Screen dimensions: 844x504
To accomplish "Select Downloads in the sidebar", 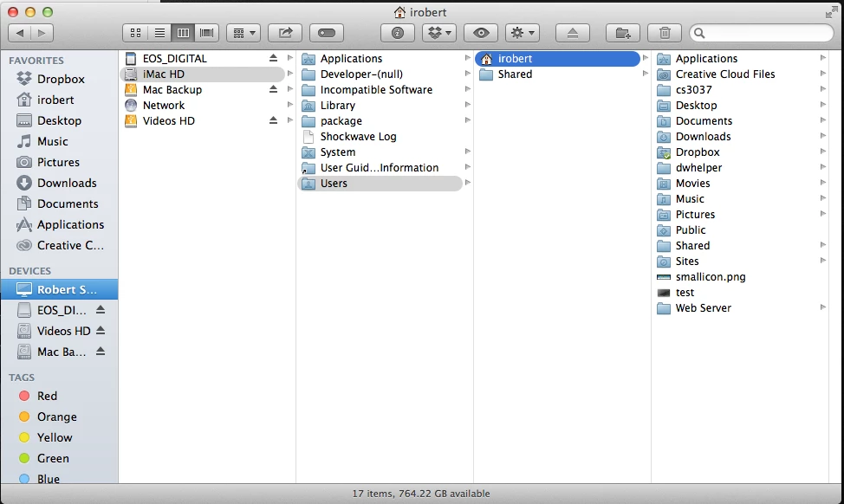I will pyautogui.click(x=57, y=183).
